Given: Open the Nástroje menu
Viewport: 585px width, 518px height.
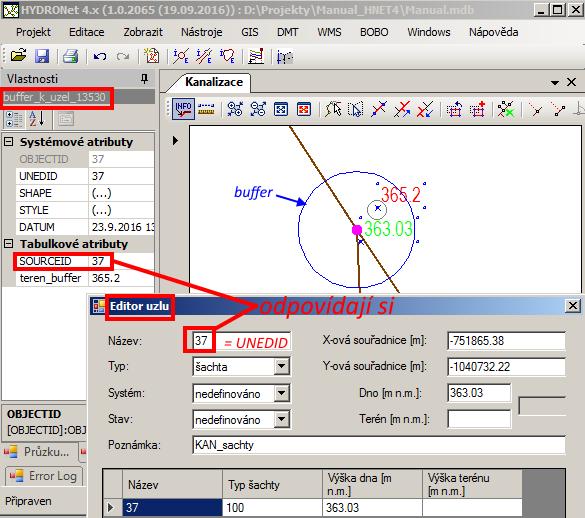Looking at the screenshot, I should click(x=201, y=32).
